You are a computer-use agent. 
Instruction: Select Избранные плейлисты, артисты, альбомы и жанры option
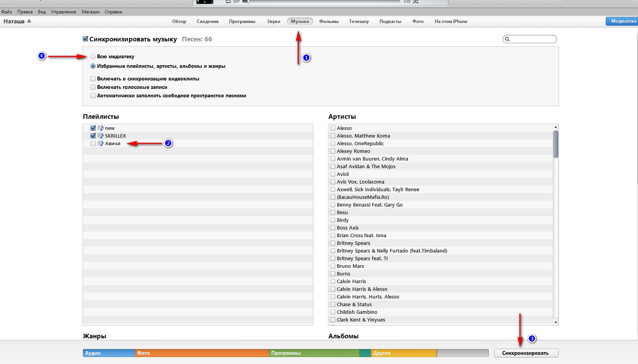(93, 66)
